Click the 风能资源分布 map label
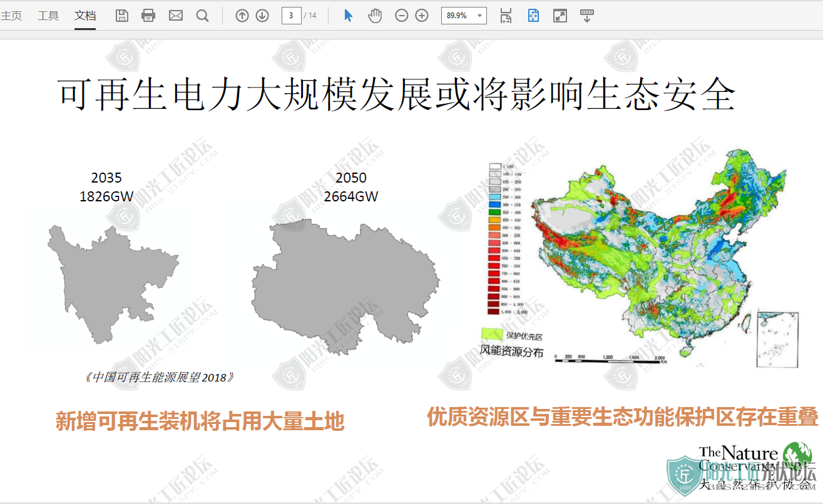The height and width of the screenshot is (504, 823). 512,352
